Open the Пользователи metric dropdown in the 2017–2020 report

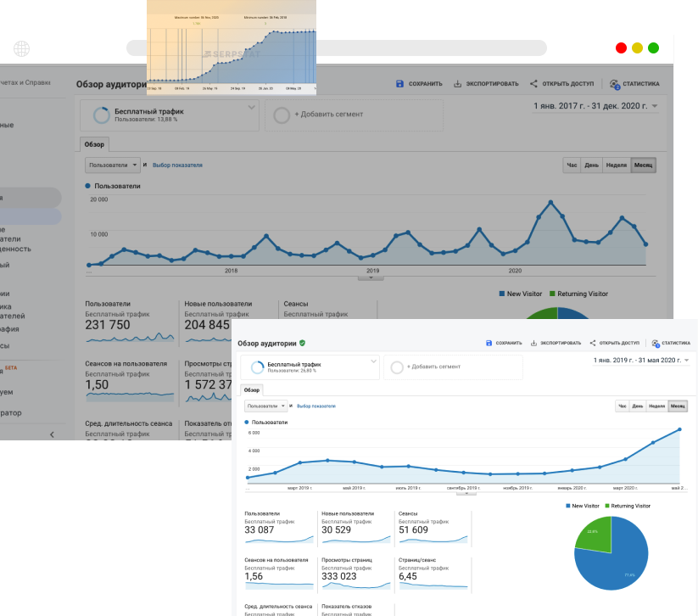point(112,165)
